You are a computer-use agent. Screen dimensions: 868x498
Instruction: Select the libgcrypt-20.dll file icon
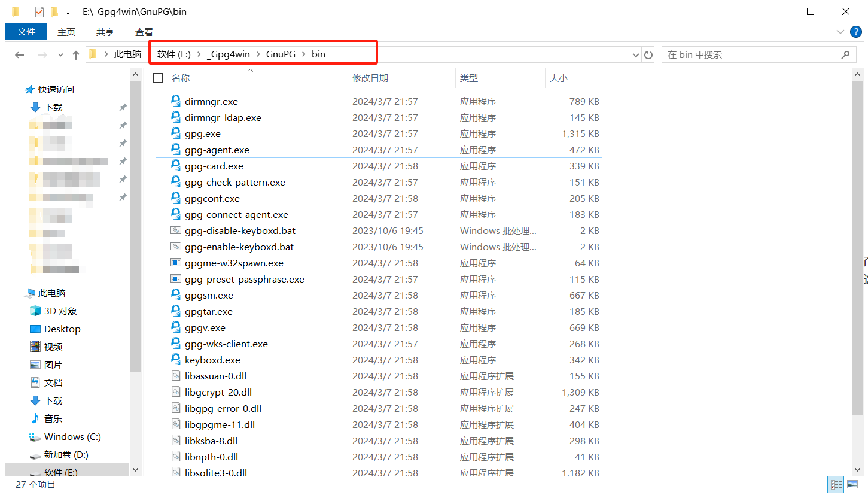tap(176, 392)
